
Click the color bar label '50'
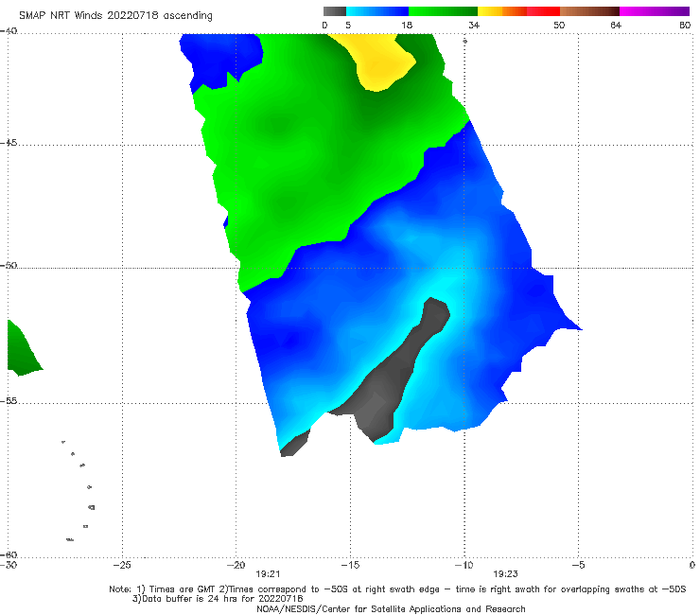pyautogui.click(x=559, y=26)
